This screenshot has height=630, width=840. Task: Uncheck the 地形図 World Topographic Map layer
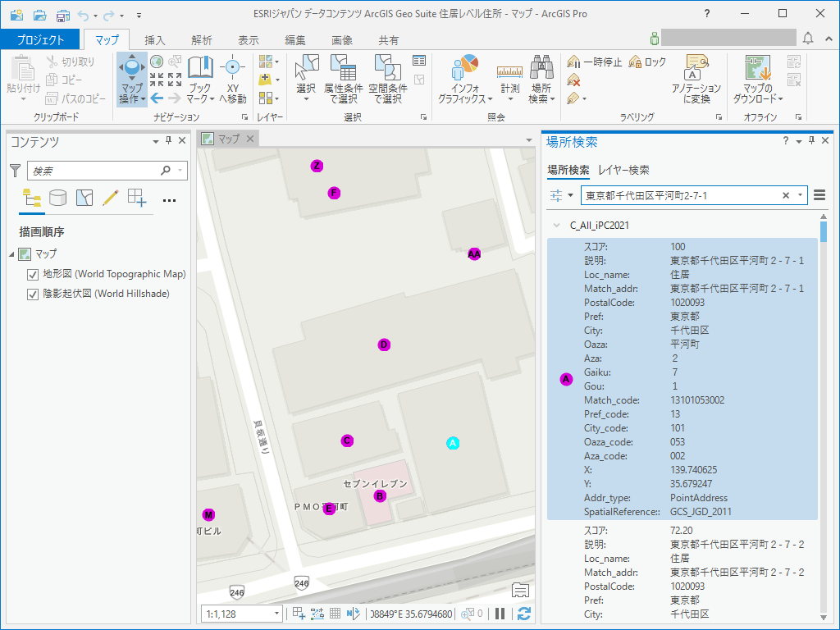coord(34,274)
